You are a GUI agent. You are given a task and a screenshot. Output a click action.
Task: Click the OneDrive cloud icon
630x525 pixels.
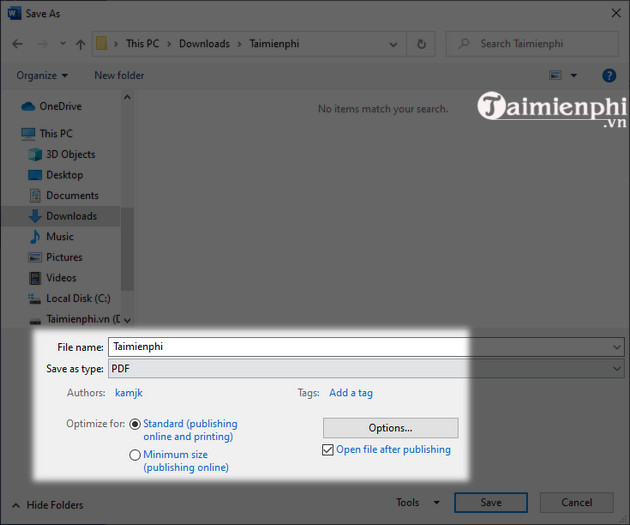point(28,106)
